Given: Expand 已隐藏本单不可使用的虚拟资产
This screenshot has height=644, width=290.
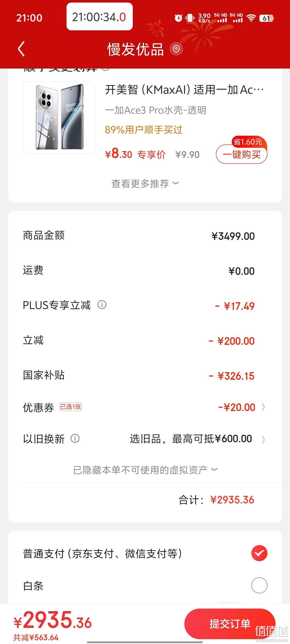Looking at the screenshot, I should [x=145, y=470].
